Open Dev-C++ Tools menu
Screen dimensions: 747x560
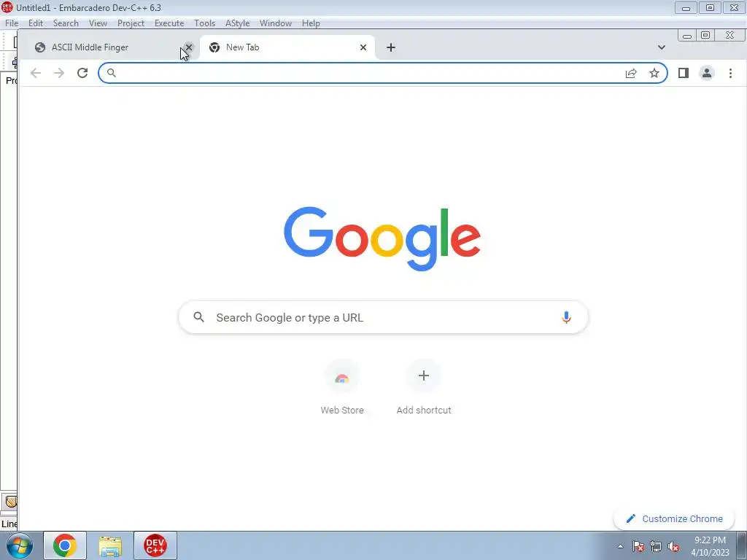(204, 23)
